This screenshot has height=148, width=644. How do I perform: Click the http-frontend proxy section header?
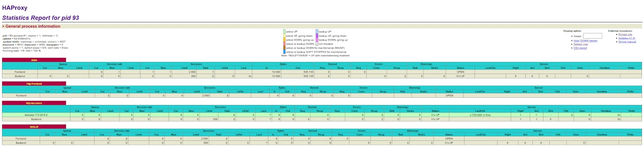pos(34,84)
